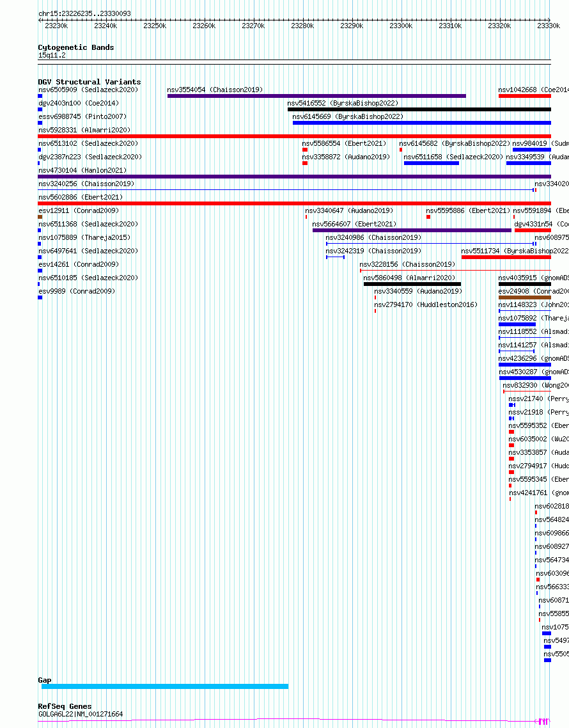Click the brown bar under esv24908
569x728 pixels.
coord(524,297)
